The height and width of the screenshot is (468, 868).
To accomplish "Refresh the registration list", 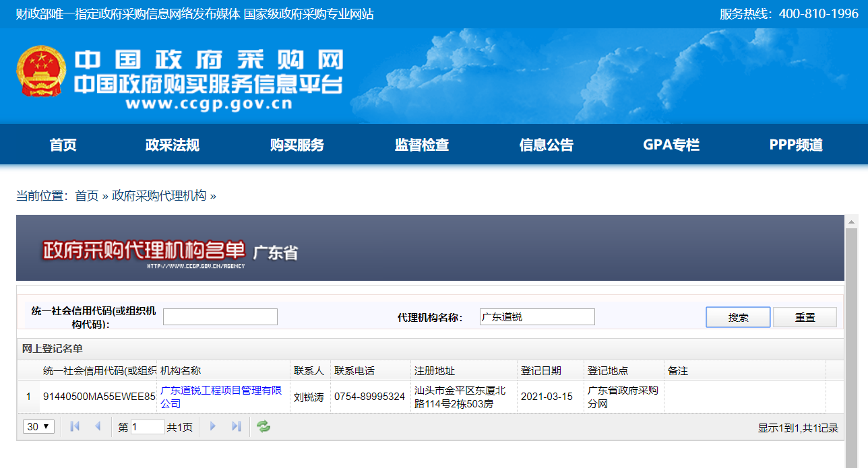I will click(263, 426).
